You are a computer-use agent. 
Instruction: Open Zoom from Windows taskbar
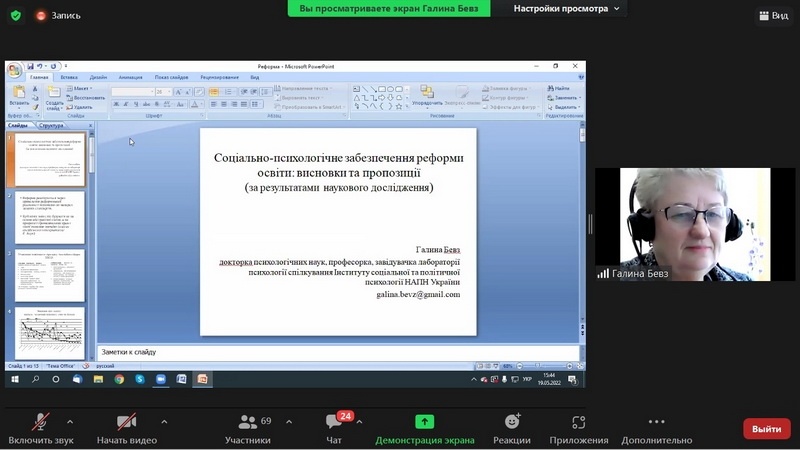click(161, 379)
